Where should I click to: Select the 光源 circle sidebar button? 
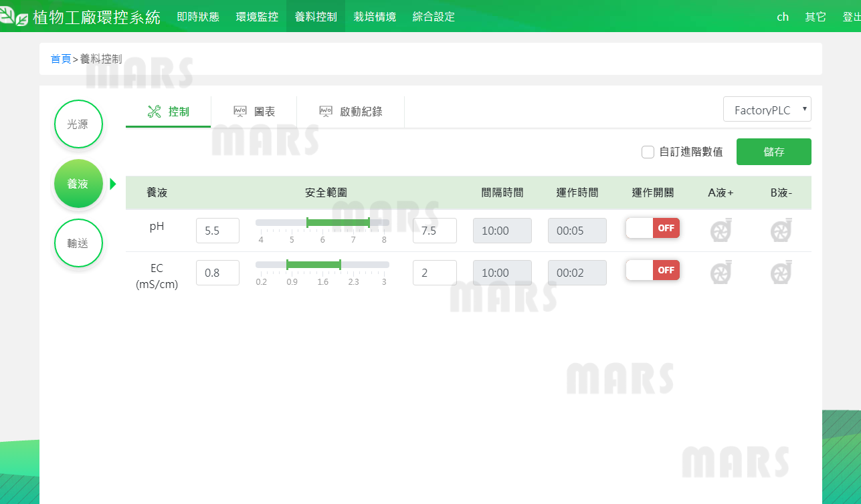[x=78, y=124]
